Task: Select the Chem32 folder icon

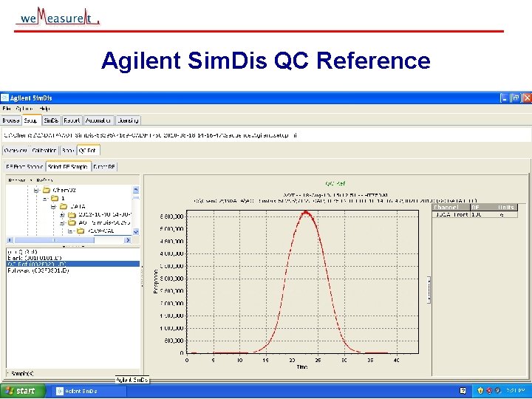Action: 47,190
